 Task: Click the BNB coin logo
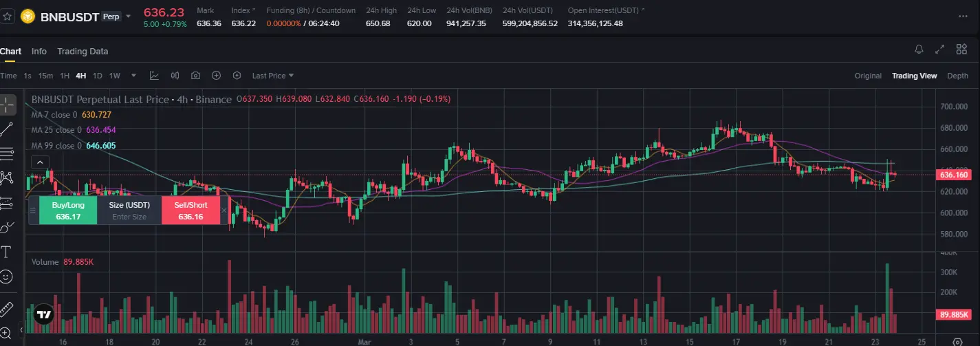28,17
